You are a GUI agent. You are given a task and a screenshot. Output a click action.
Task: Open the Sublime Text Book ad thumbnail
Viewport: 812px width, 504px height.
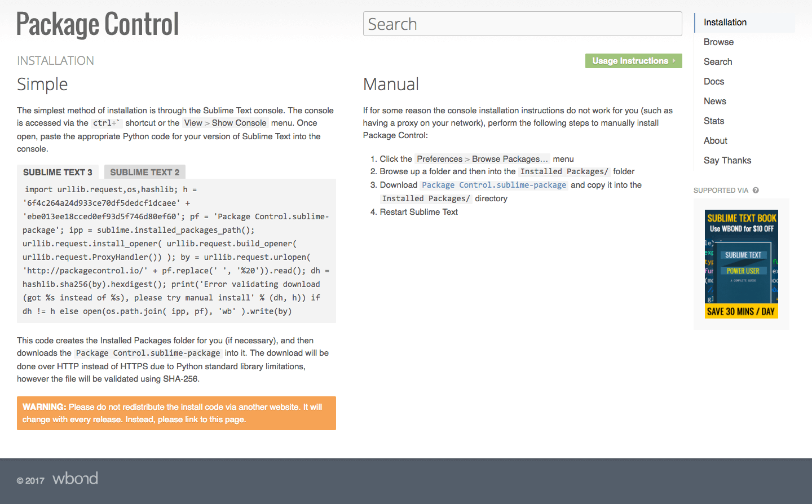(x=742, y=264)
